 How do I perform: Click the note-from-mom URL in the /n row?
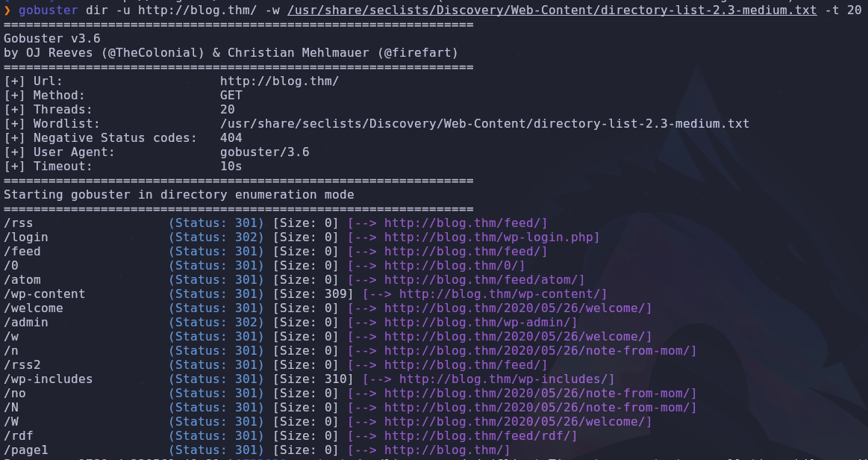pos(537,350)
